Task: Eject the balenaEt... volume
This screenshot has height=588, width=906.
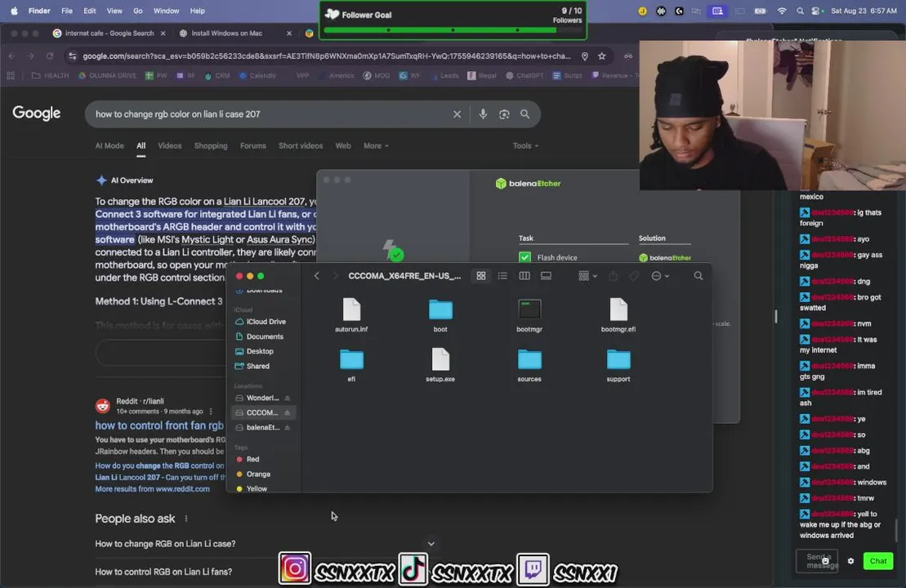Action: coord(288,427)
